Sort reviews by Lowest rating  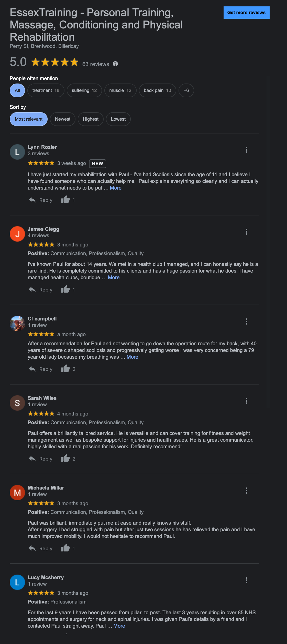tap(118, 119)
